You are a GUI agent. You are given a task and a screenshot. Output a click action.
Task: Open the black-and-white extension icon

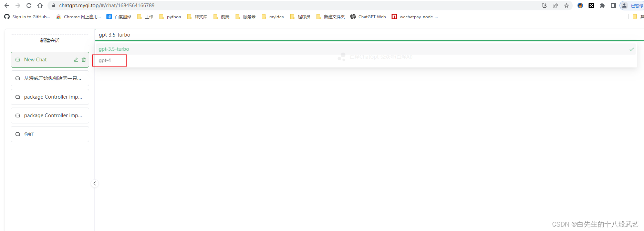point(591,6)
